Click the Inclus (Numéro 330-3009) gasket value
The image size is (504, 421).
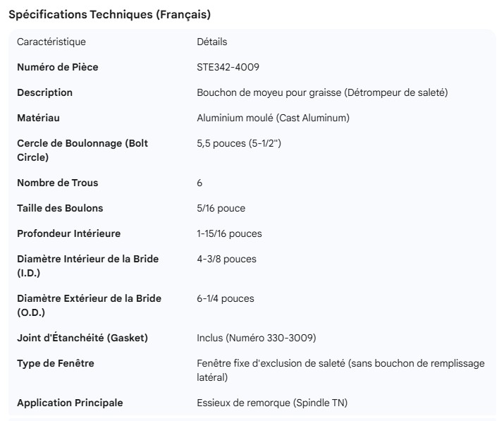(x=256, y=338)
